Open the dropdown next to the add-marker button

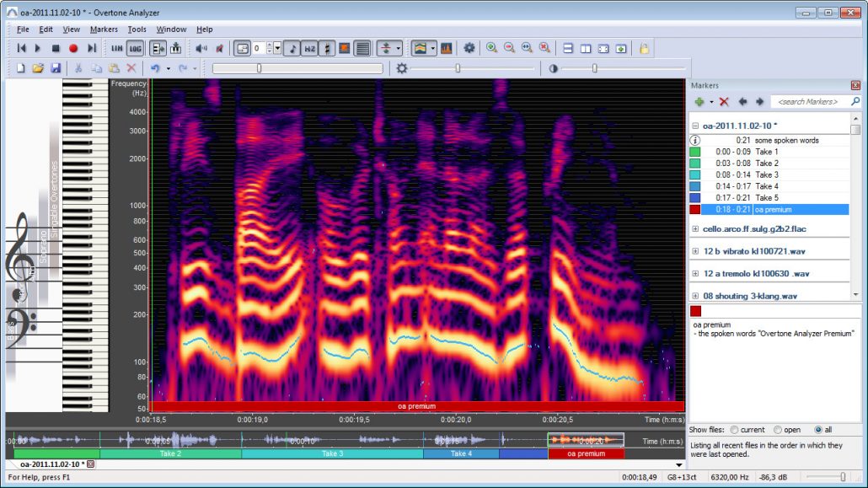pyautogui.click(x=711, y=101)
